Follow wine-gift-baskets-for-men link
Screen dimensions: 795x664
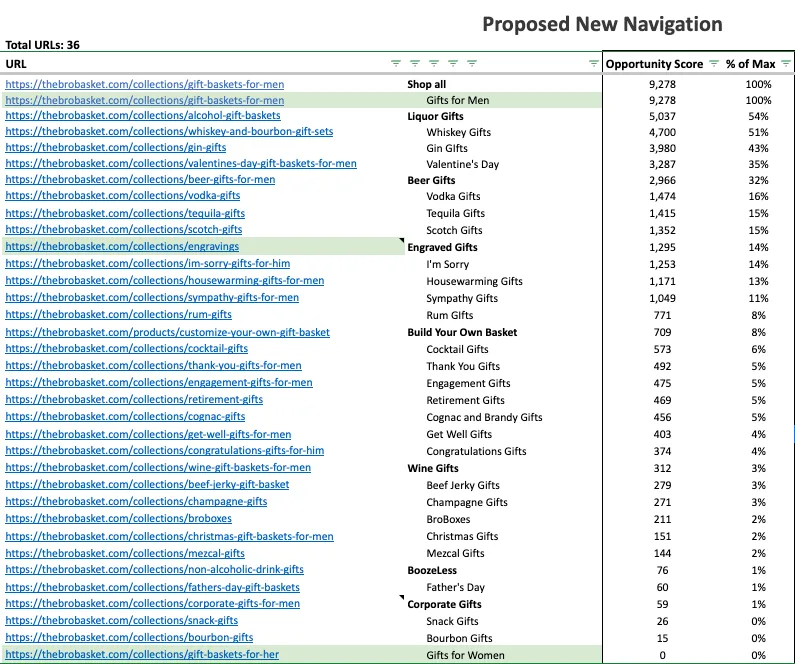pyautogui.click(x=158, y=467)
